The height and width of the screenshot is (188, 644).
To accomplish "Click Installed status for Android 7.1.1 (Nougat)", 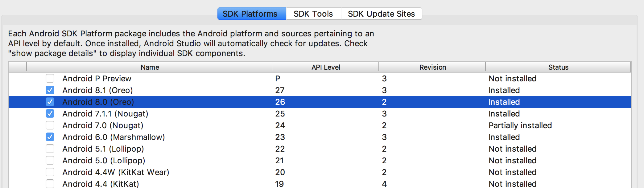I will pos(504,114).
